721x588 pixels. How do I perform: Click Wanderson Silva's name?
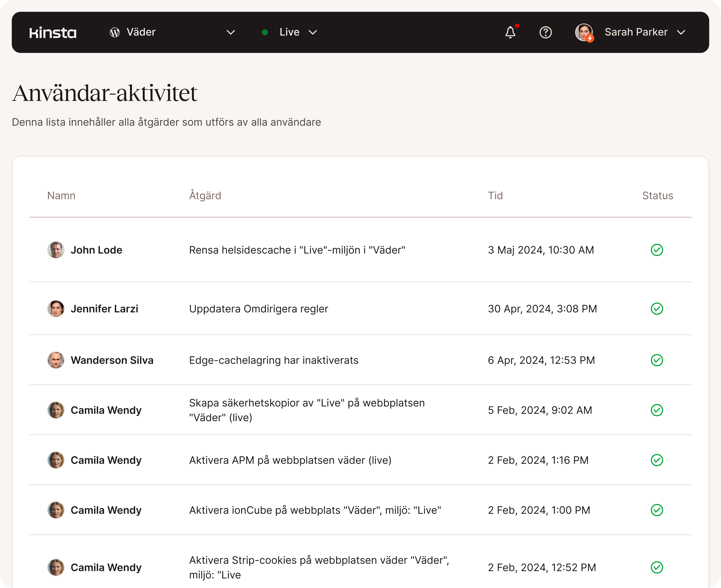(x=112, y=360)
